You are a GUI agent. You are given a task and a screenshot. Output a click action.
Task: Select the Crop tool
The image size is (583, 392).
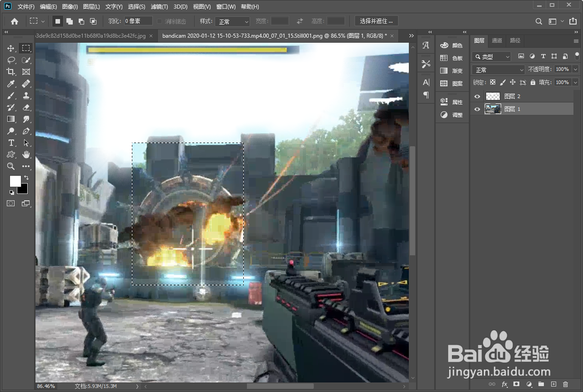11,72
